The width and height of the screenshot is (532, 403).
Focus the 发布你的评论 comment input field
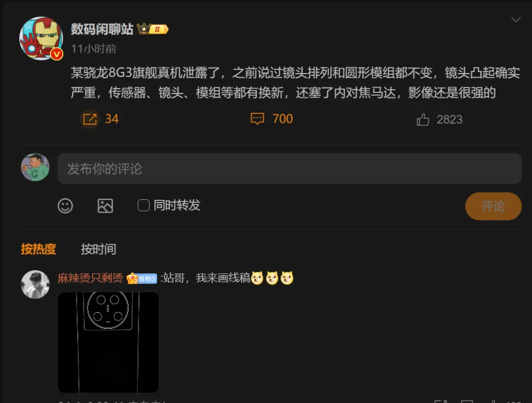click(289, 168)
